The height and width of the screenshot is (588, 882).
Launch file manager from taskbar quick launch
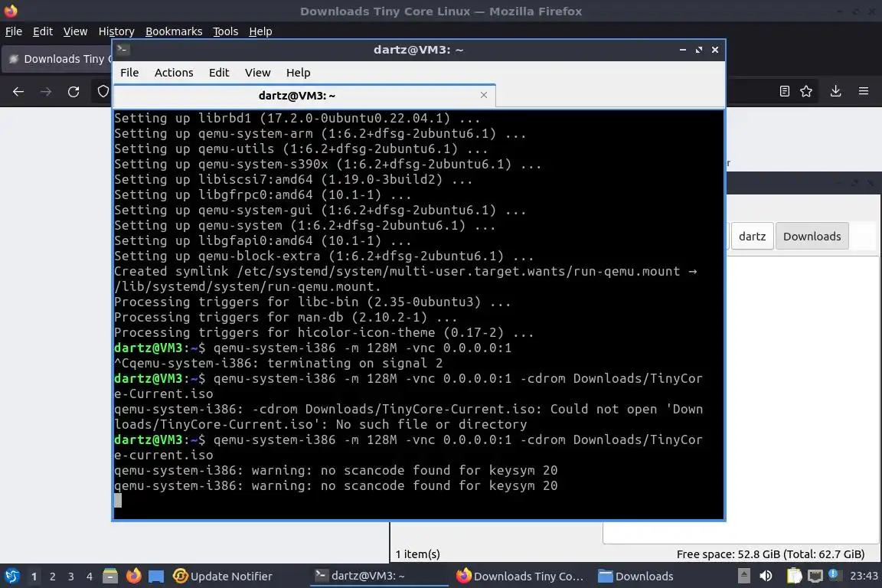pyautogui.click(x=110, y=576)
